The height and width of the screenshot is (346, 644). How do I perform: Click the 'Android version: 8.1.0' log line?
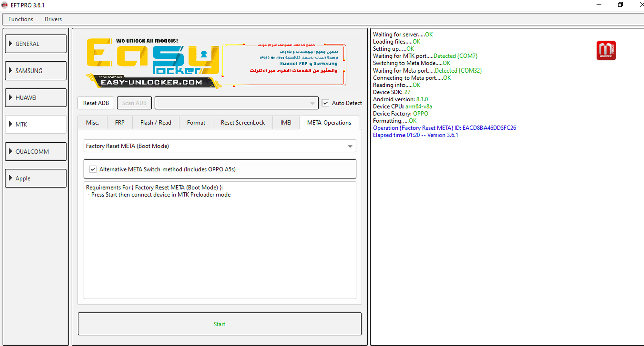(x=400, y=99)
